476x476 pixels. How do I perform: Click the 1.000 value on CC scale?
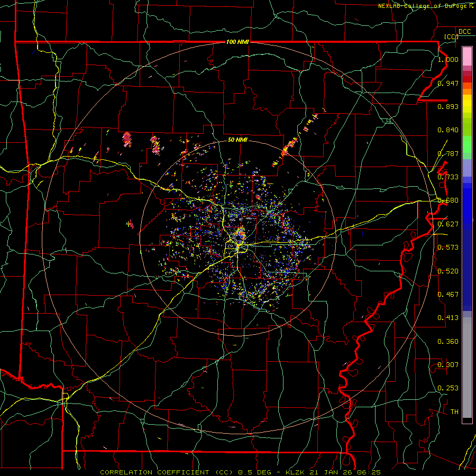tap(448, 59)
